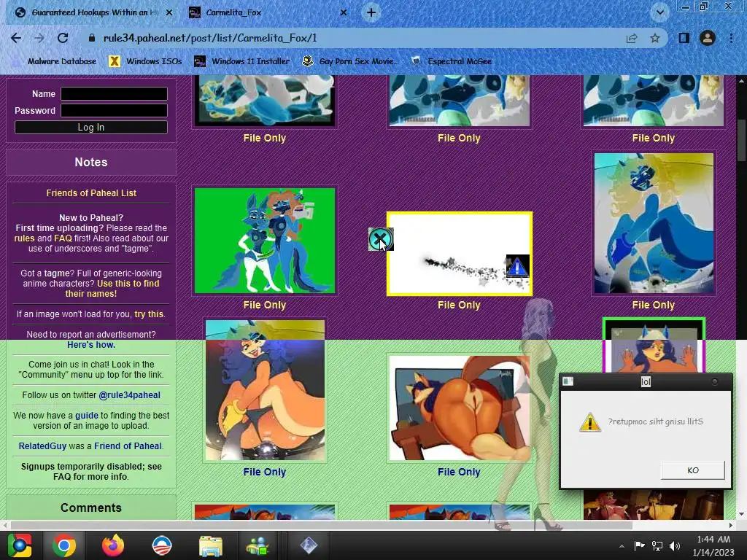
Task: Open the RelatedGuy link
Action: tap(42, 446)
